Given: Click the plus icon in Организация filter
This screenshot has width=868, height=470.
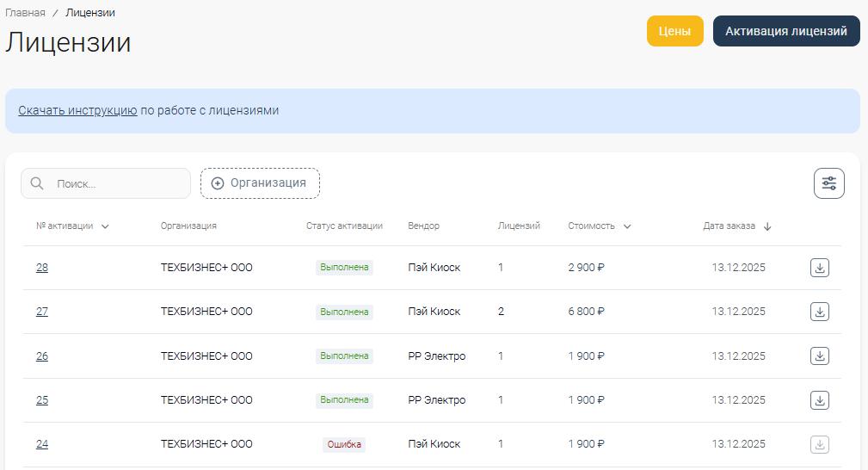Looking at the screenshot, I should 218,183.
